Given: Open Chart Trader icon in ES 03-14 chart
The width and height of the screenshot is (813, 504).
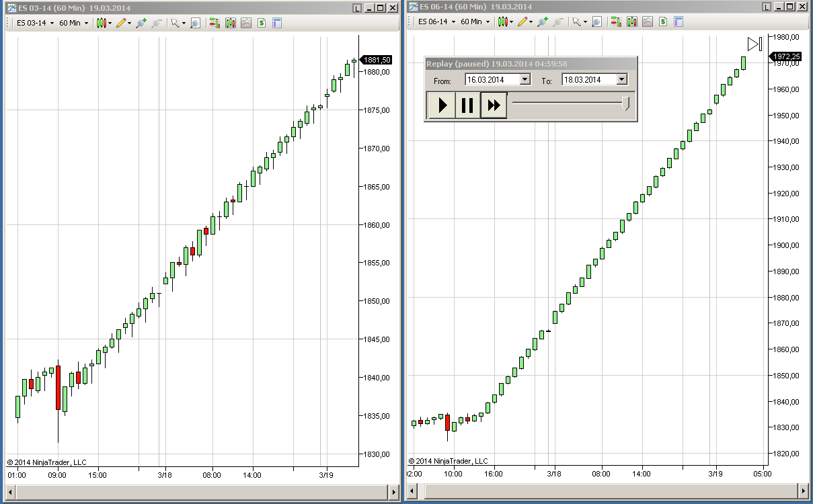Looking at the screenshot, I should 215,22.
